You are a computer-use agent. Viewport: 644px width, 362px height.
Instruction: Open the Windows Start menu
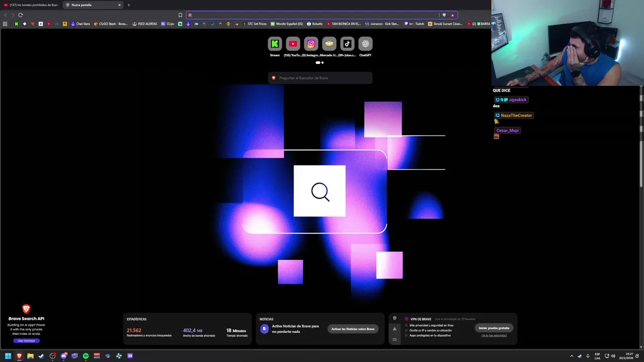click(8, 356)
